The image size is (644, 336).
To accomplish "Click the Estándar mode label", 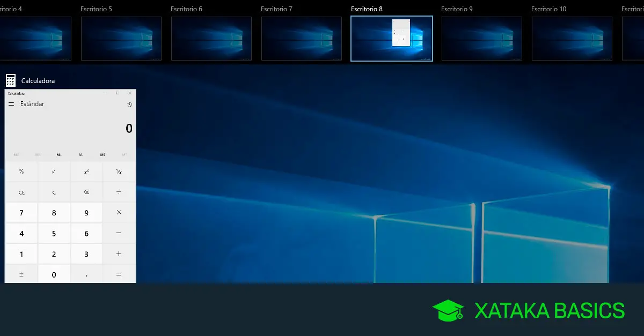I will (32, 104).
